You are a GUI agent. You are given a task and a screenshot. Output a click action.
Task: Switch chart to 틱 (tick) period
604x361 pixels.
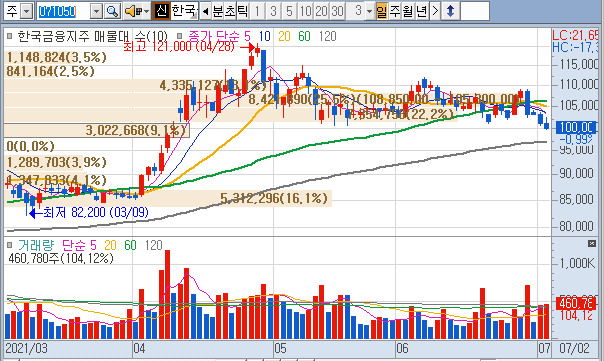242,11
